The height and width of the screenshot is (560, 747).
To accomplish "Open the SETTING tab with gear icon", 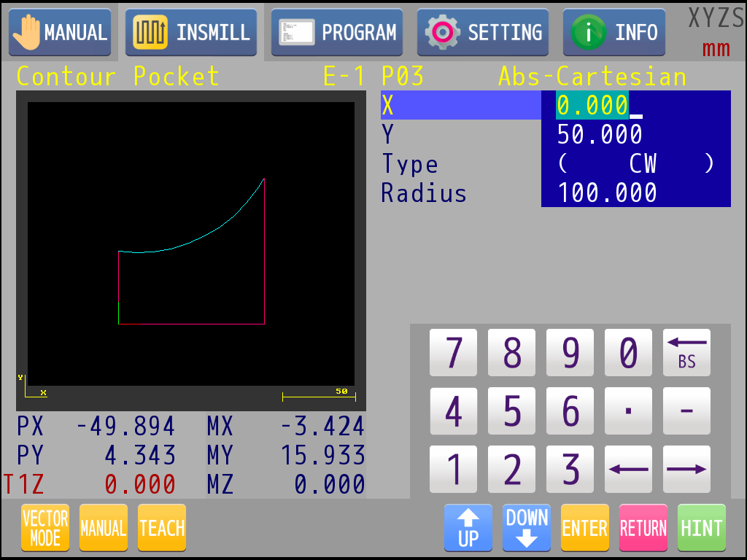I will coord(483,33).
